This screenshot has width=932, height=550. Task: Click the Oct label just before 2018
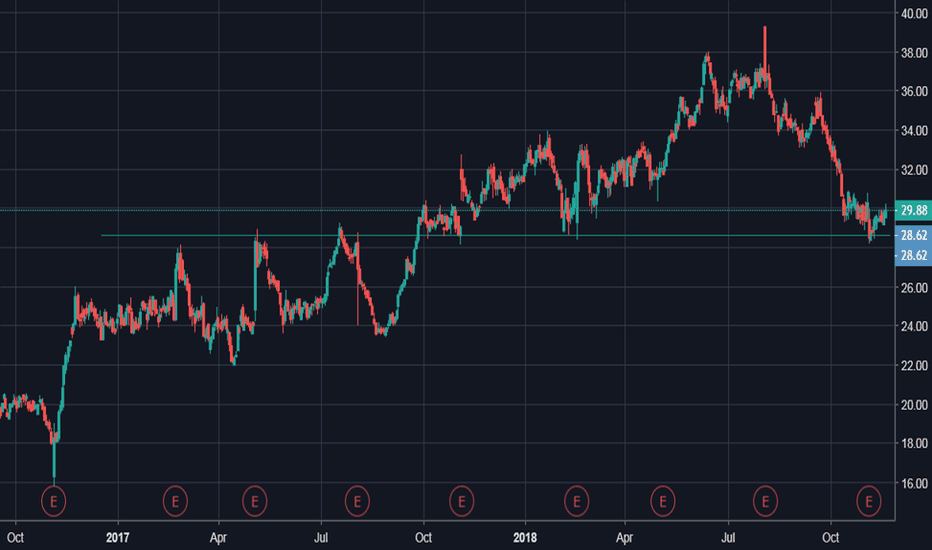[423, 538]
